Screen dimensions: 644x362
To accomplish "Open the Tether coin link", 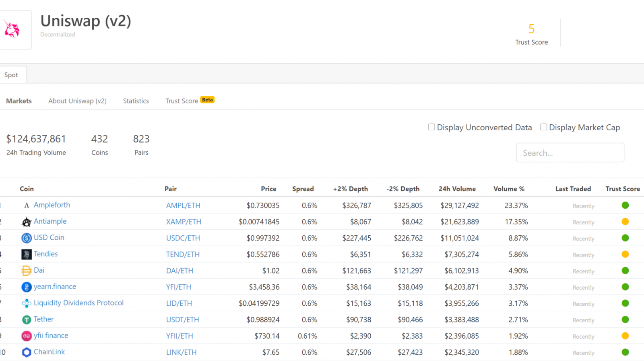I will [43, 319].
